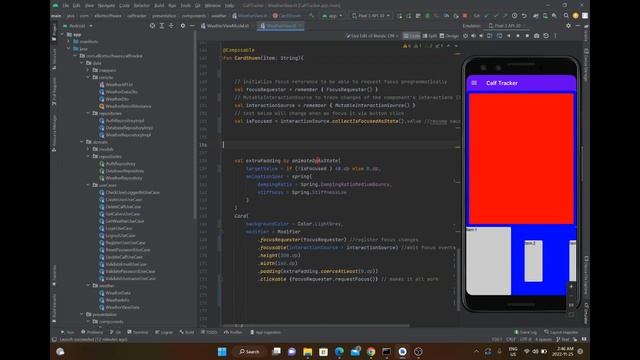The height and width of the screenshot is (360, 640).
Task: Open the Live Edit of literals dropdown
Action: click(372, 36)
